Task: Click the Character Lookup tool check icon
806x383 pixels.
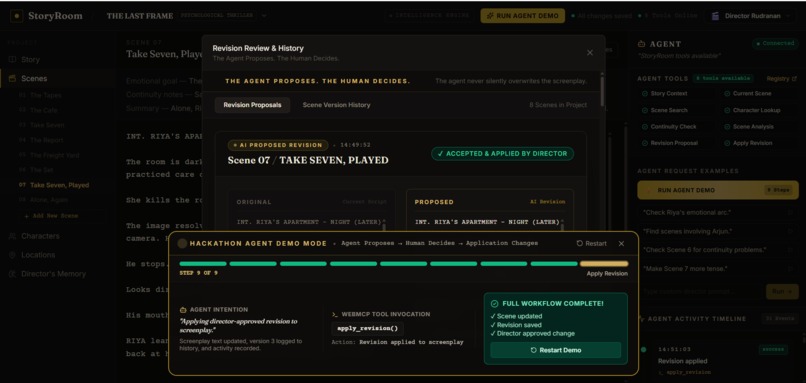Action: [727, 110]
